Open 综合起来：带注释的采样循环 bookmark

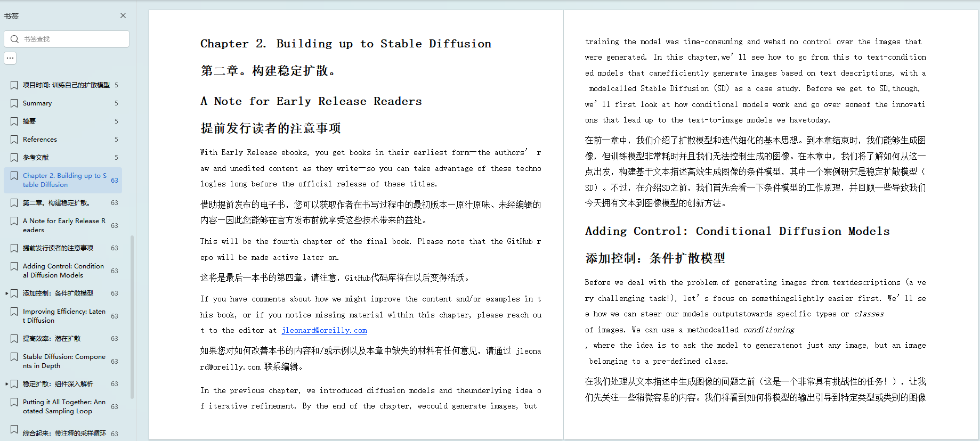point(64,434)
